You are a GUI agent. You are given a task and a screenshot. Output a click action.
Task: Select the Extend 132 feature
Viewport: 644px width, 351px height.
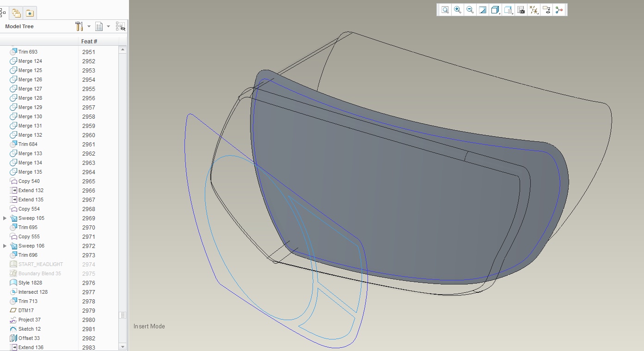(27, 190)
